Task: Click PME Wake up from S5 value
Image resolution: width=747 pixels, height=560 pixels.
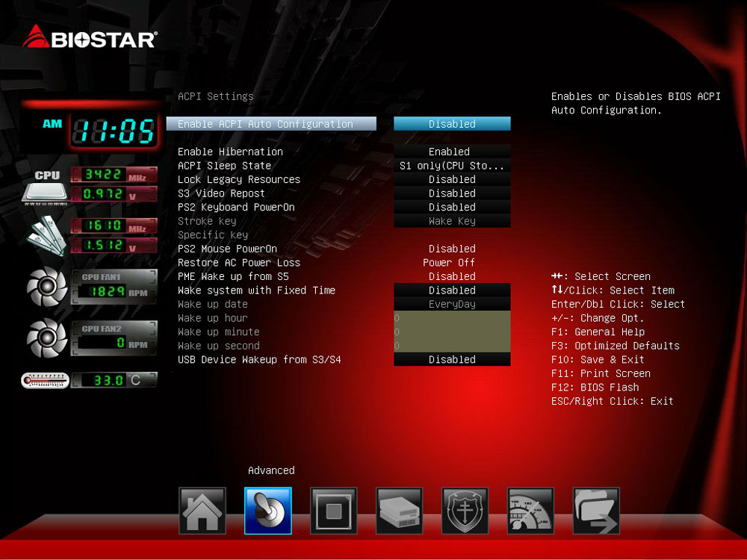Action: (452, 276)
